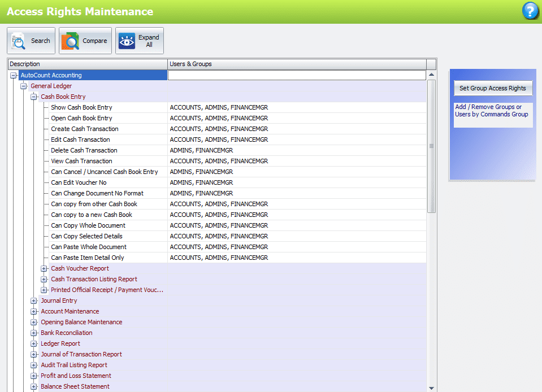Collapse the AutoCount Accounting root node

click(x=13, y=75)
